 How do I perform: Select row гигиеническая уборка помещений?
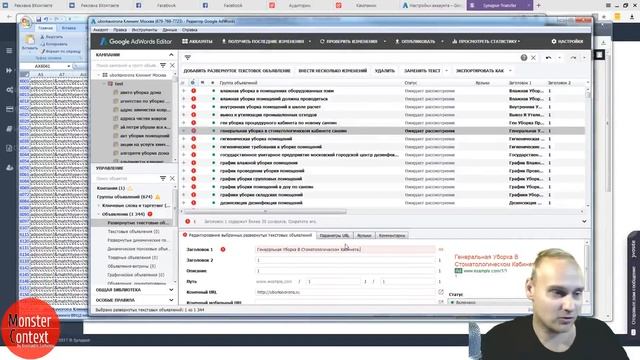[x=383, y=139]
